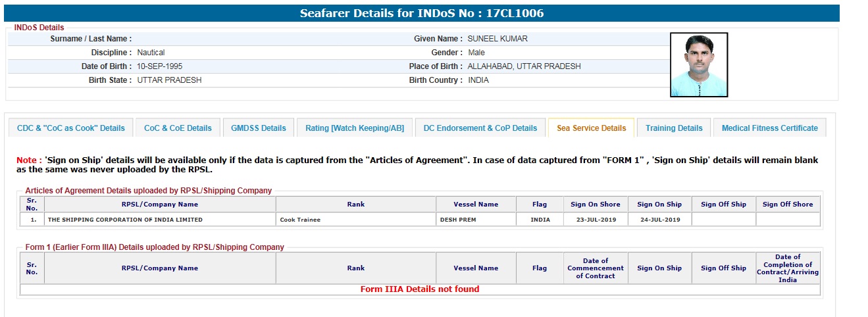Click the Flag header in Articles table

tap(540, 205)
